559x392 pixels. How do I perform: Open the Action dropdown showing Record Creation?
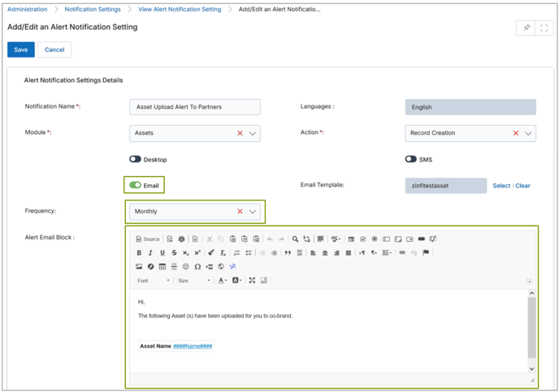coord(528,133)
